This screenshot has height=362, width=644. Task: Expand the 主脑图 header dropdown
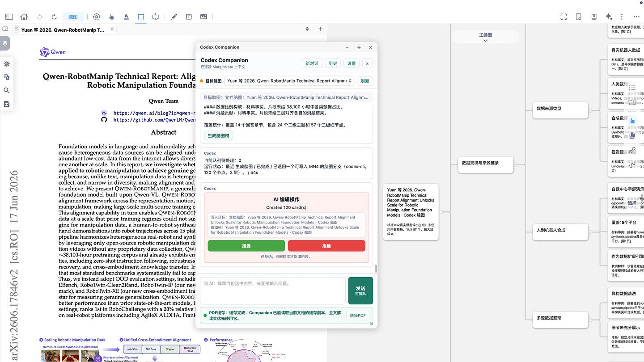click(485, 37)
